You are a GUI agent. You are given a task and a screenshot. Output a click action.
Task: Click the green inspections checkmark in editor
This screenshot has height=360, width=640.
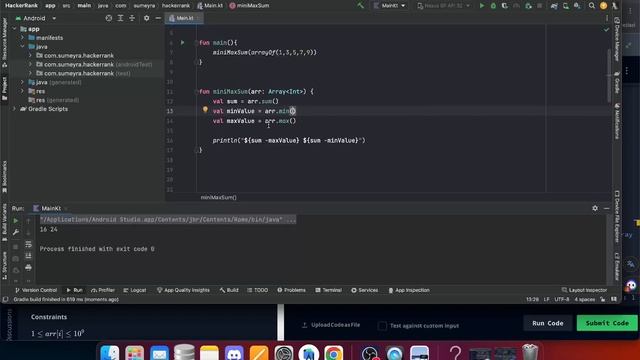click(x=606, y=30)
